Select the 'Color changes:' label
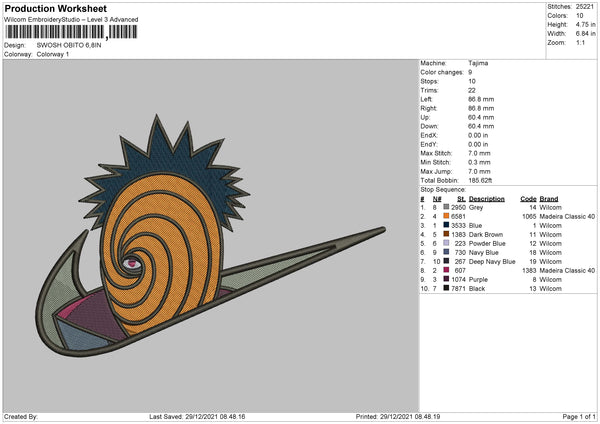The height and width of the screenshot is (424, 600). coord(442,72)
